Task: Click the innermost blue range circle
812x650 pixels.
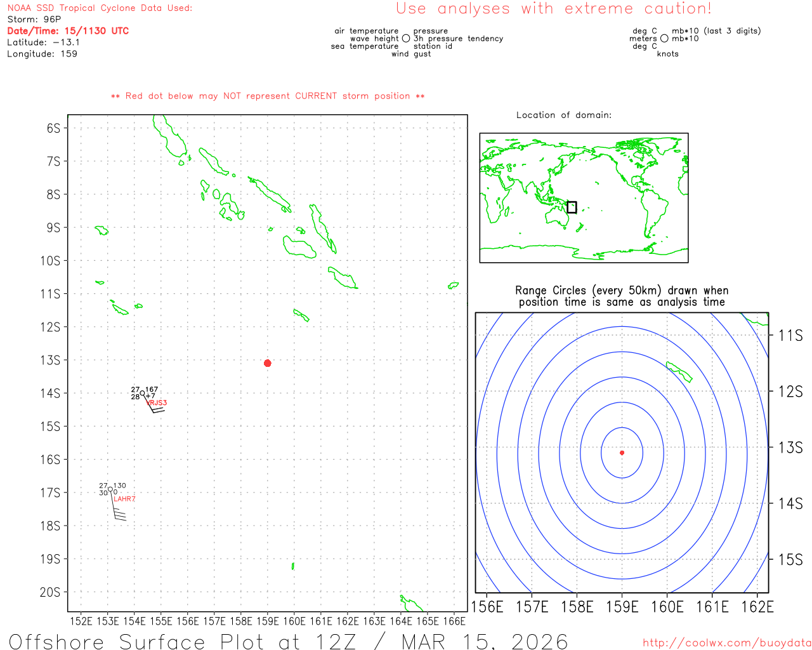Action: [x=622, y=453]
